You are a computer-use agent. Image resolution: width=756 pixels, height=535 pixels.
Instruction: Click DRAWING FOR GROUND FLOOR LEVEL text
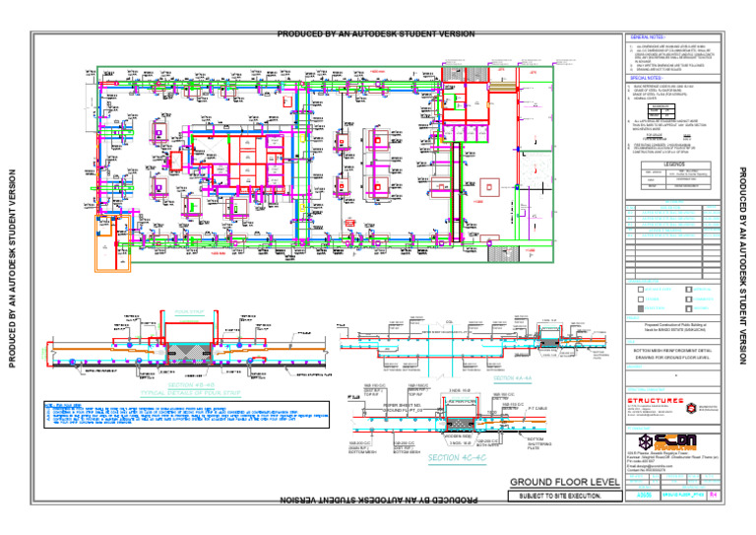point(671,358)
